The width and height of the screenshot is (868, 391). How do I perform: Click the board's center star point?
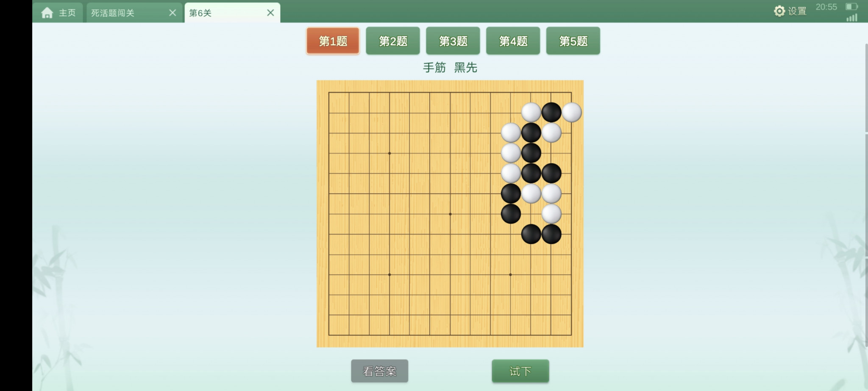450,214
